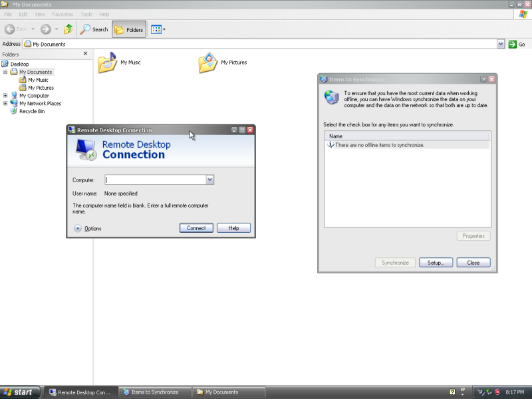Click the Up folder navigation icon

67,29
